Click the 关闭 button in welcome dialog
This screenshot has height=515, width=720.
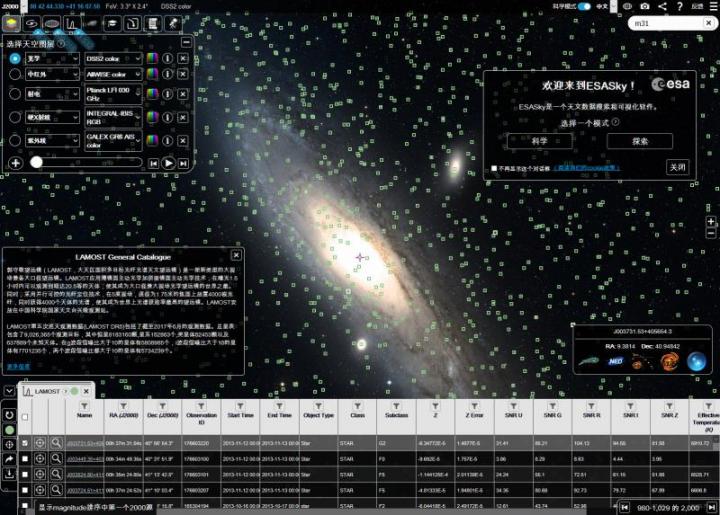[x=677, y=167]
